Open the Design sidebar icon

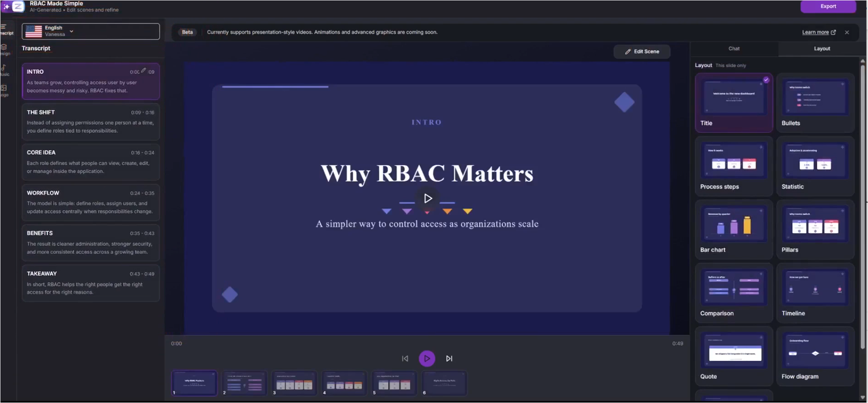[5, 50]
